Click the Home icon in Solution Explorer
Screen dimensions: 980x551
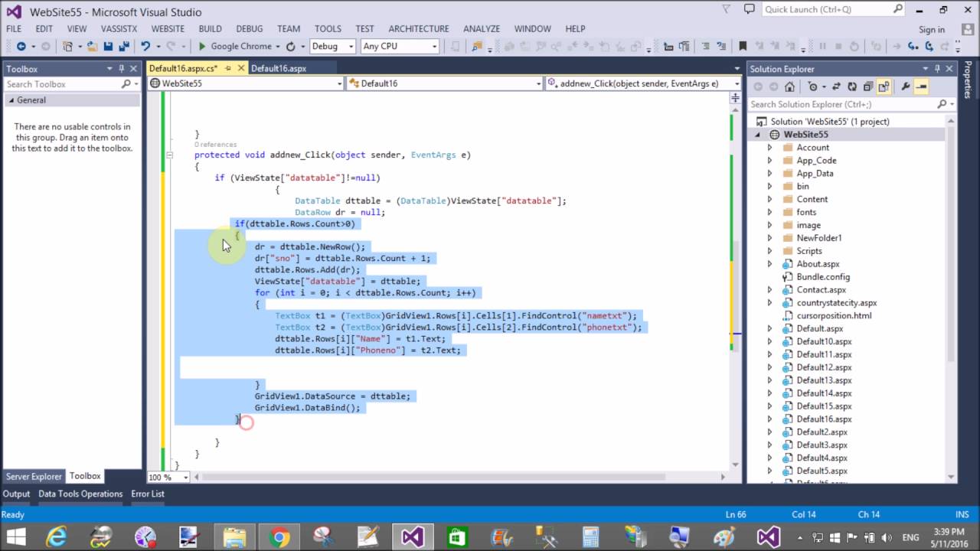[x=789, y=86]
